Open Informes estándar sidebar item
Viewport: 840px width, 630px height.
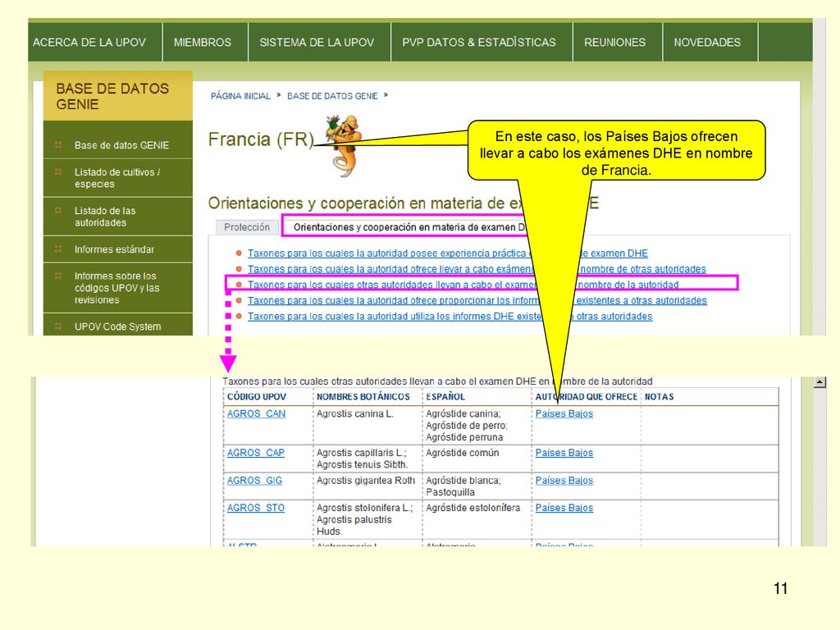click(x=114, y=249)
